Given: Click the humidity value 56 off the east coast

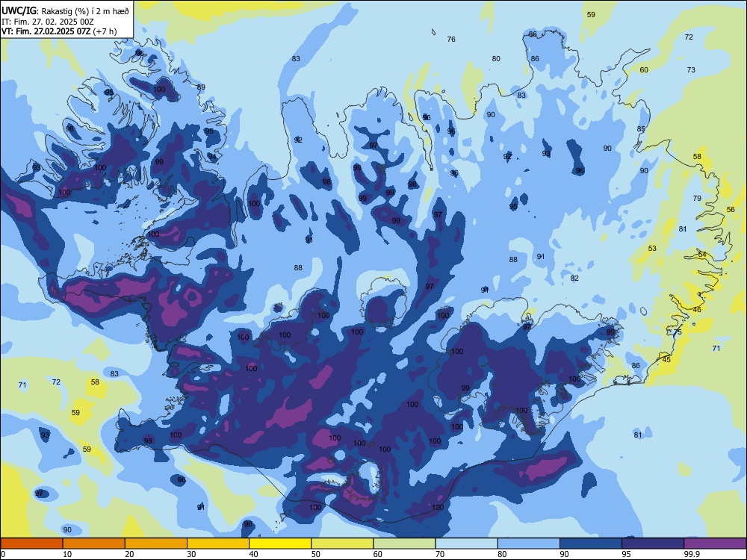Looking at the screenshot, I should click(x=731, y=210).
